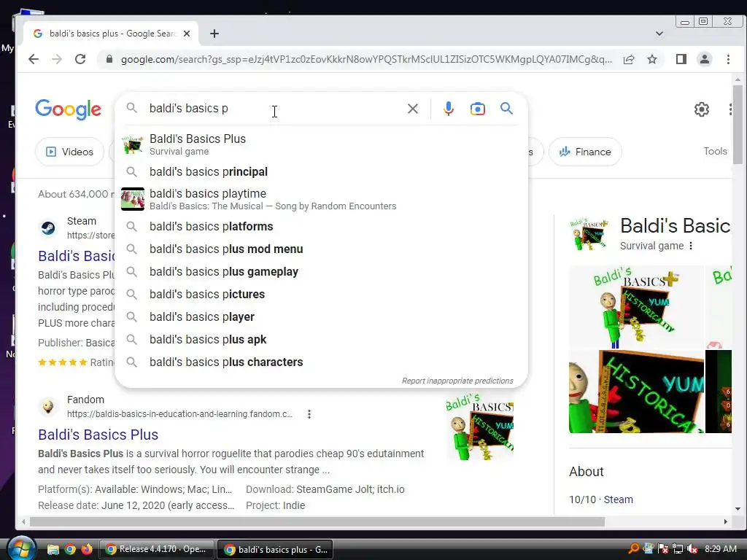The width and height of the screenshot is (747, 560).
Task: Open the Windows Start menu
Action: coord(21,548)
